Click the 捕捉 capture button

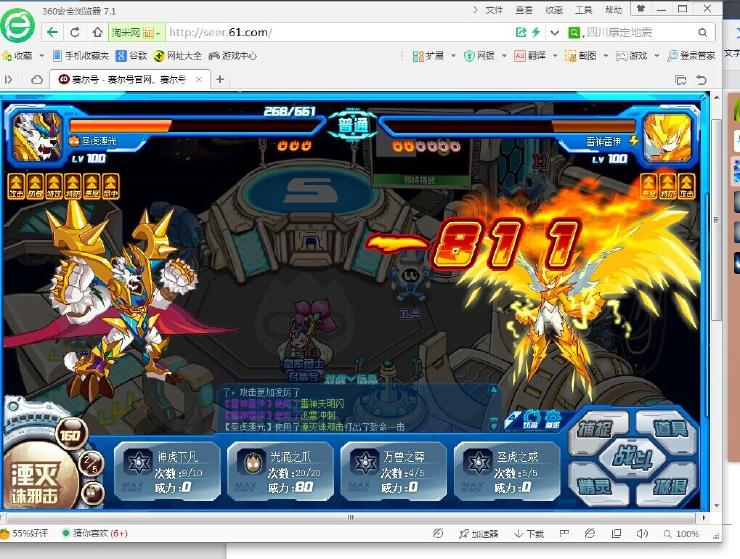point(598,428)
